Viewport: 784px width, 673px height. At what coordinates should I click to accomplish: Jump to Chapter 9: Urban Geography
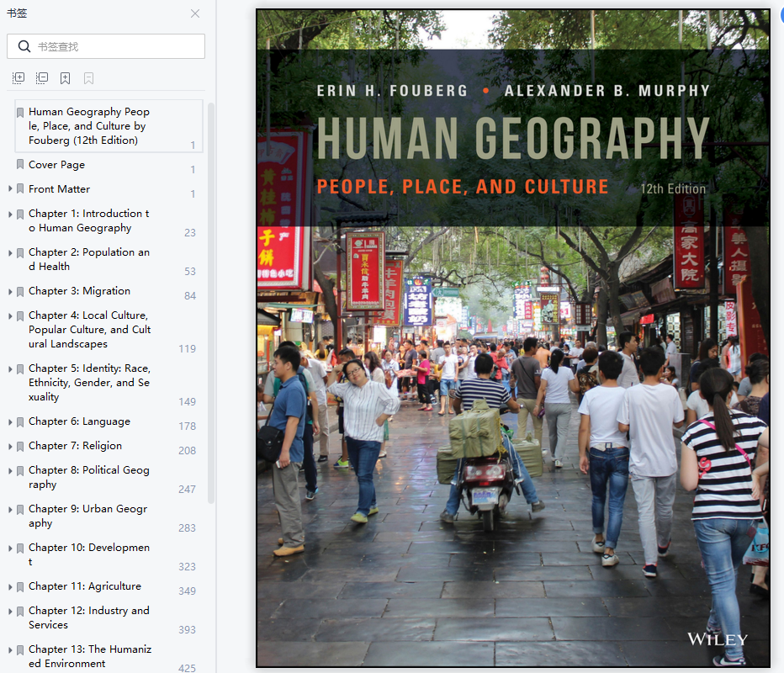88,516
